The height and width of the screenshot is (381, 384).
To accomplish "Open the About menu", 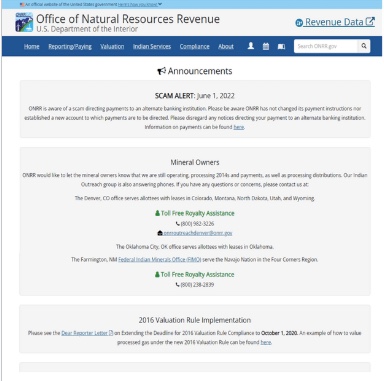I will [x=226, y=46].
